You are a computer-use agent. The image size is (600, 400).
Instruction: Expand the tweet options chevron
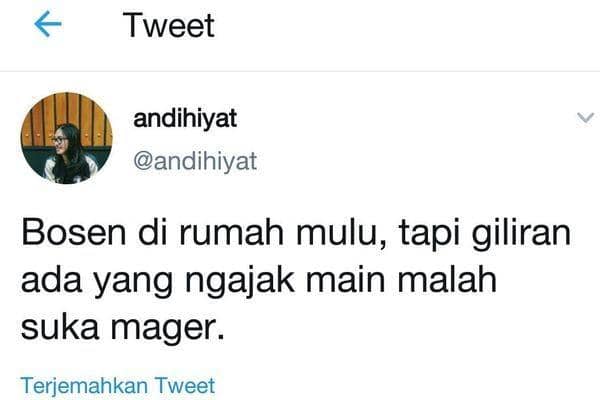585,118
